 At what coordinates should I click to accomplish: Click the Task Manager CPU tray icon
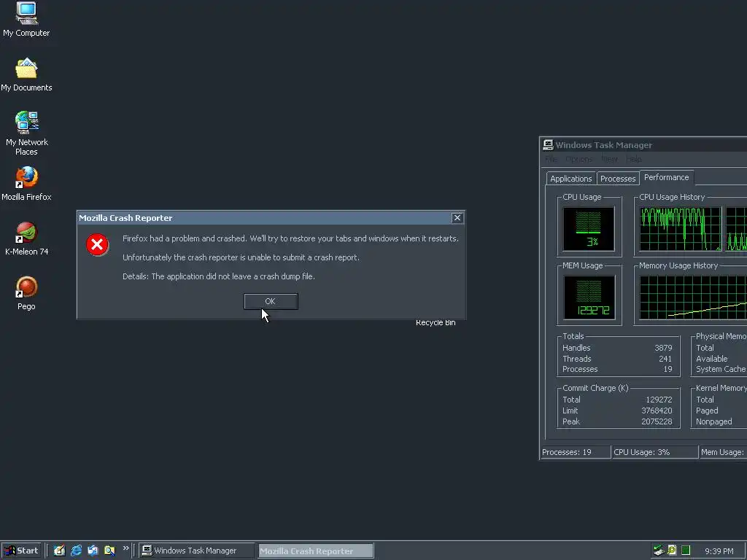coord(686,551)
